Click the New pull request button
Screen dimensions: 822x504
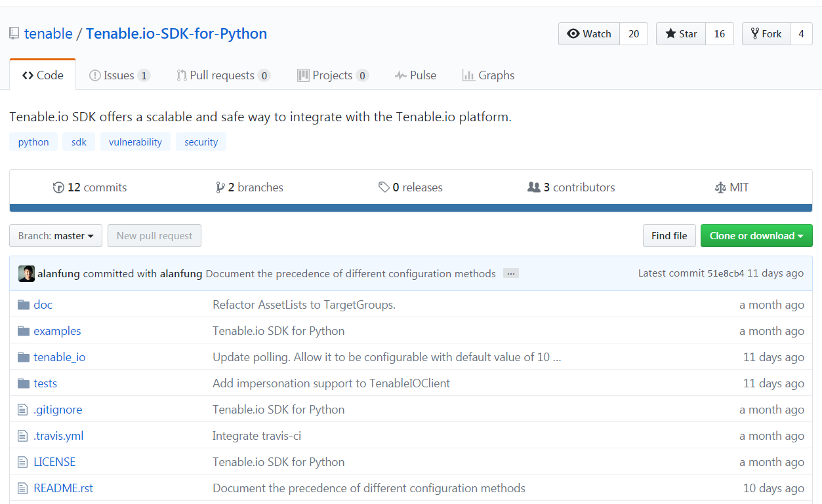(155, 236)
